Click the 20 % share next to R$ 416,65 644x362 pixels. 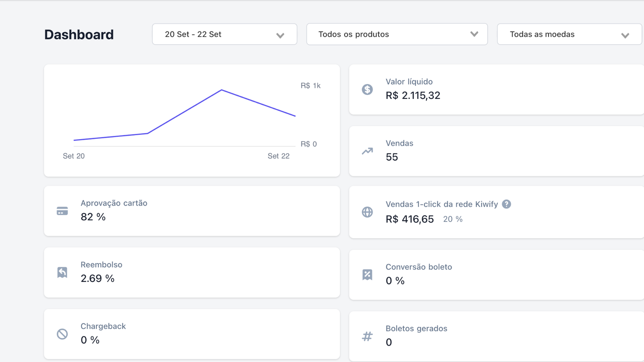click(x=453, y=219)
